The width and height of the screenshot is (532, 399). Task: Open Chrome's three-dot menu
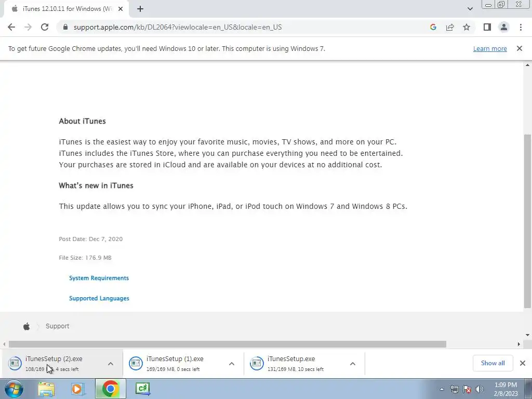(x=521, y=27)
